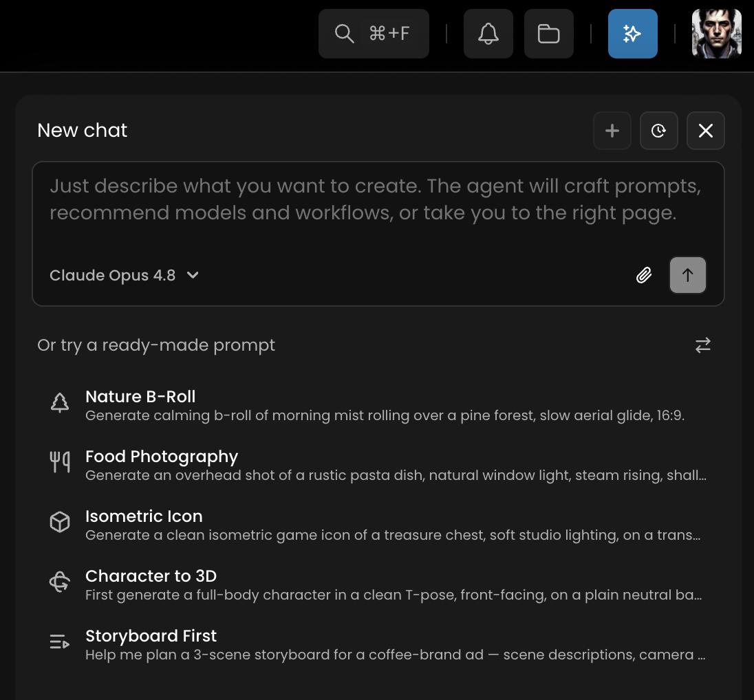Open the user profile avatar

716,34
